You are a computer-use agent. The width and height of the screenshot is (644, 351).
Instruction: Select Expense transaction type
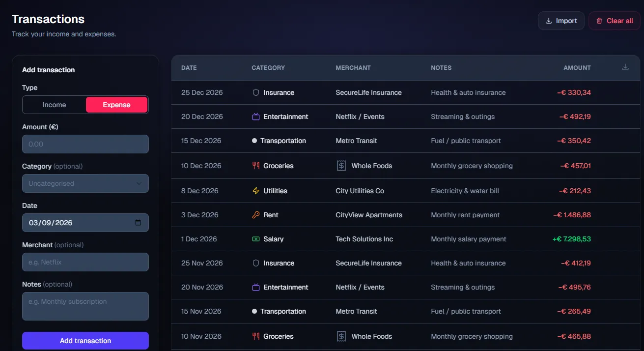tap(116, 105)
